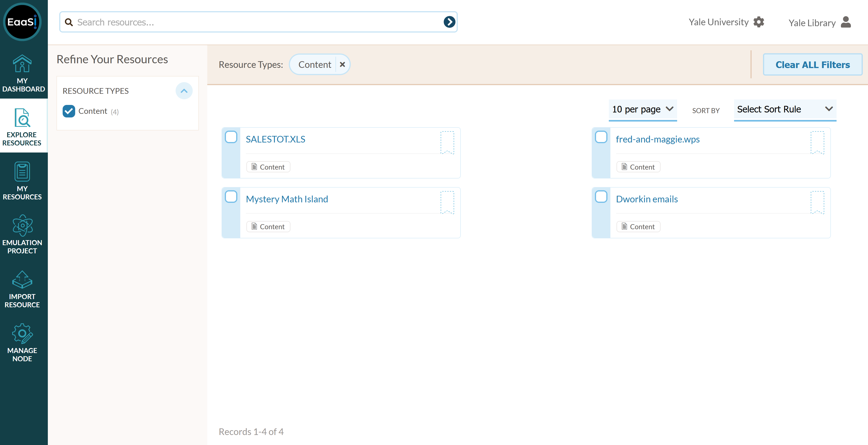Switch to My Resources menu item
The height and width of the screenshot is (445, 868).
pos(22,181)
